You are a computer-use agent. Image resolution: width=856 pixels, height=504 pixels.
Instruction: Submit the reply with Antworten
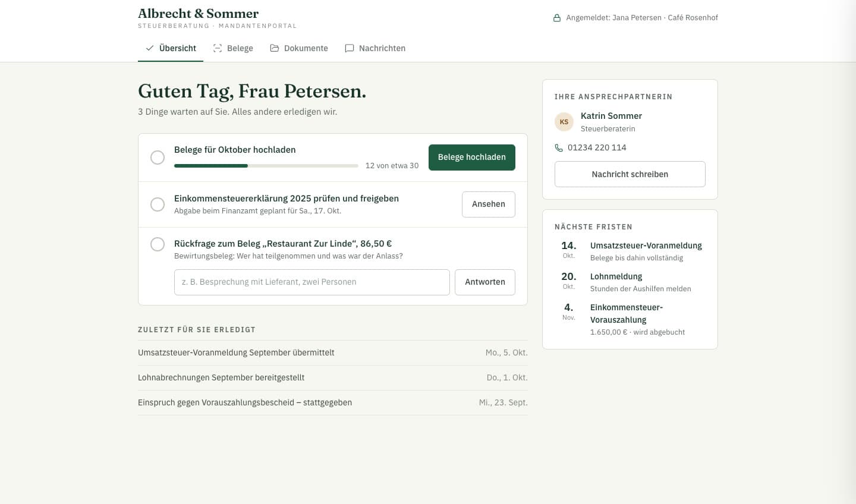(x=485, y=282)
